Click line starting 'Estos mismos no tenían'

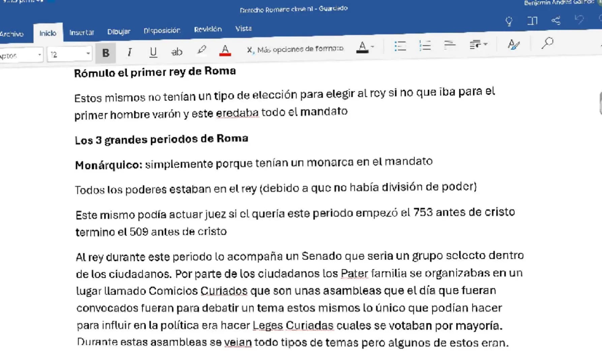284,95
